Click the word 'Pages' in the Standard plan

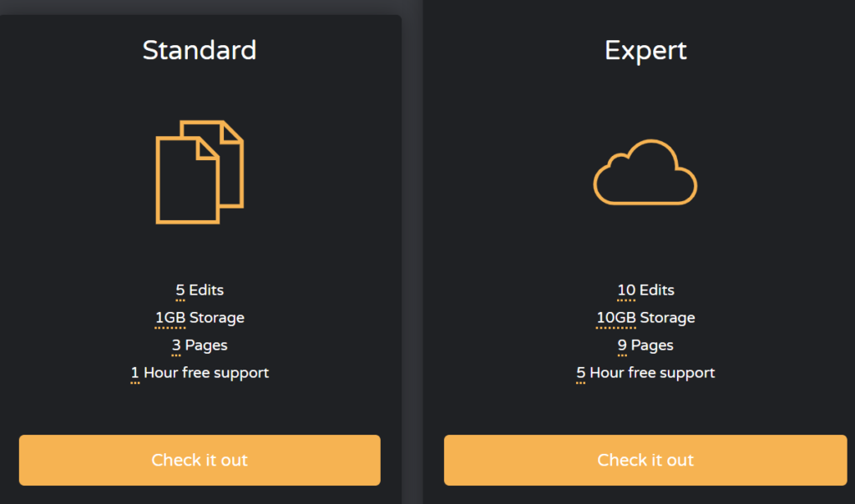pyautogui.click(x=206, y=345)
